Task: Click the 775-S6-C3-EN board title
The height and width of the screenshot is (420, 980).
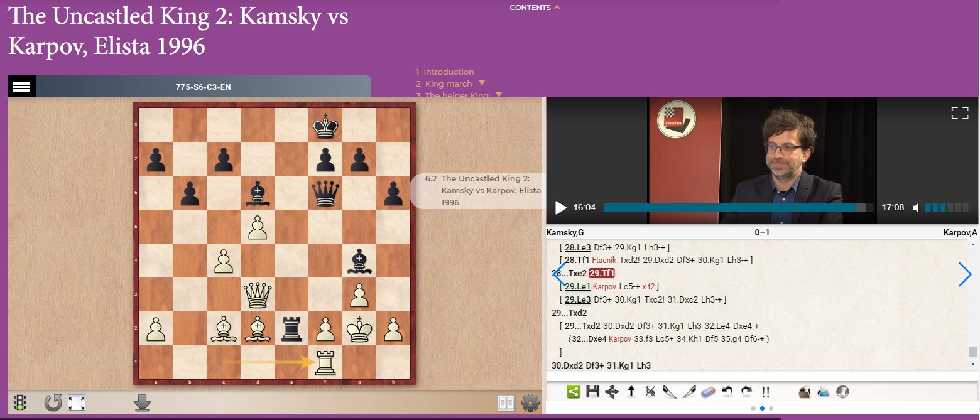Action: [204, 87]
